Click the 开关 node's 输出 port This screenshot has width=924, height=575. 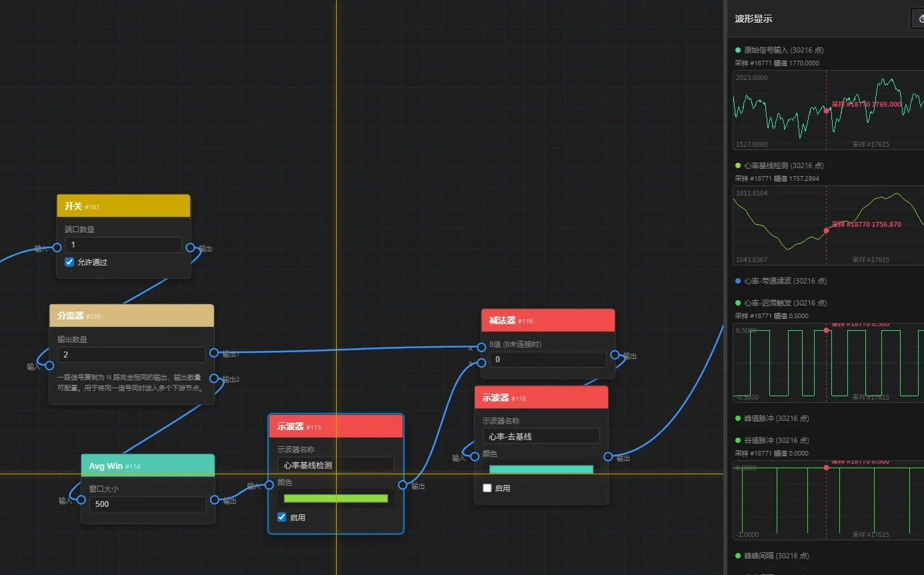(x=190, y=247)
